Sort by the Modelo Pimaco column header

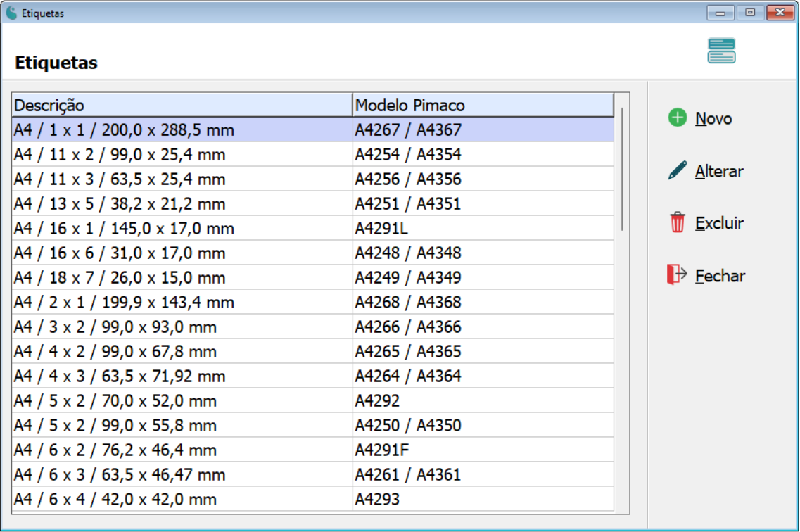click(483, 105)
